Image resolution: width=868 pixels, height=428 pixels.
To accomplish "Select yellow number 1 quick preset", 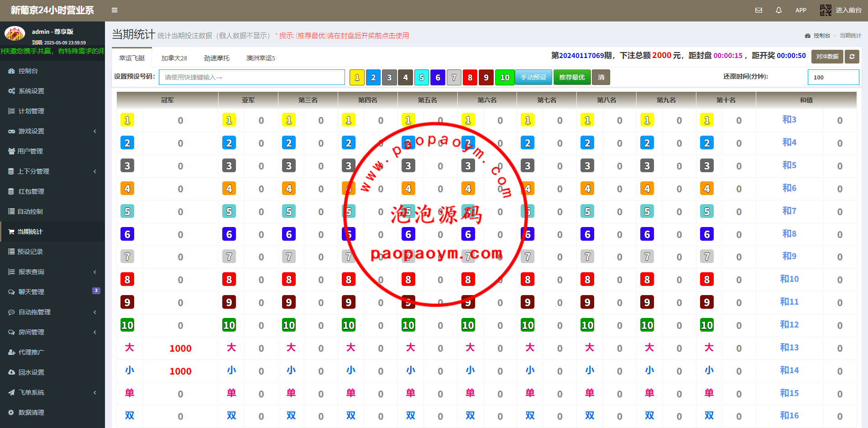I will [357, 78].
